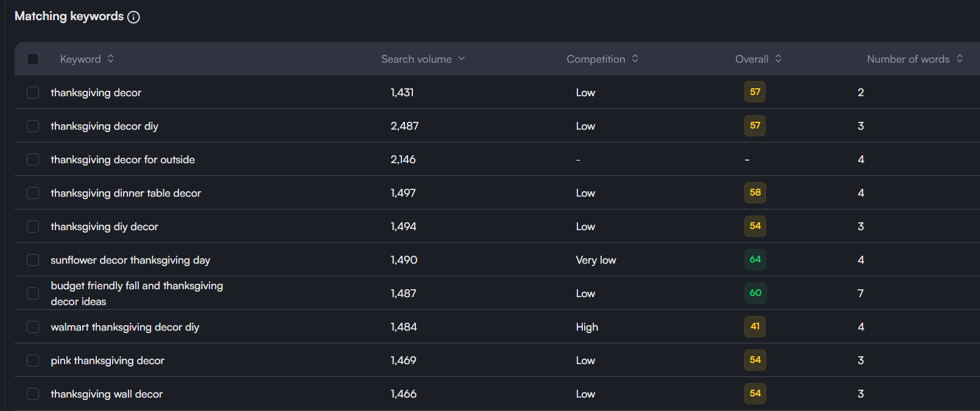
Task: Tick checkbox for budget friendly fall keyword
Action: click(33, 293)
